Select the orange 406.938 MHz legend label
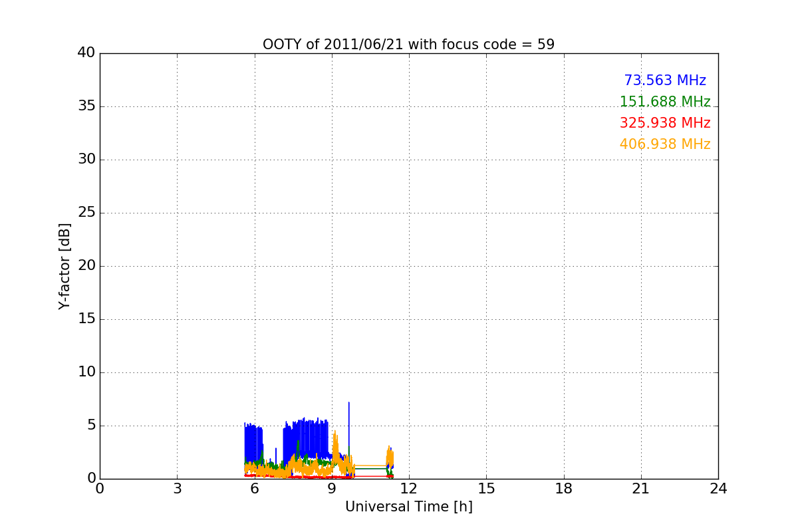This screenshot has width=798, height=532. pos(665,144)
